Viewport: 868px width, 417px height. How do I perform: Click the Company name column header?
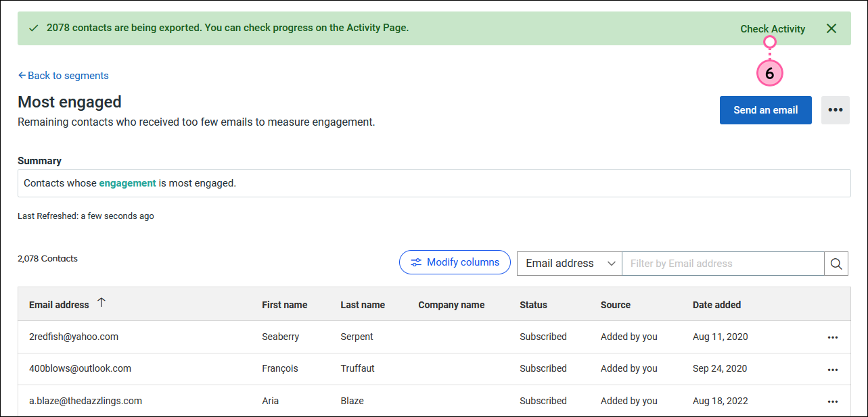click(451, 305)
